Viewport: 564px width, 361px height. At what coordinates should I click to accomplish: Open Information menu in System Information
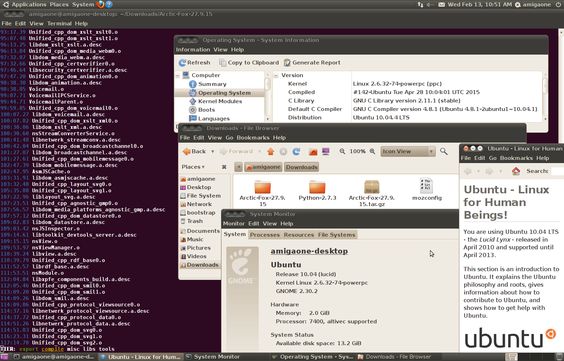pos(193,50)
